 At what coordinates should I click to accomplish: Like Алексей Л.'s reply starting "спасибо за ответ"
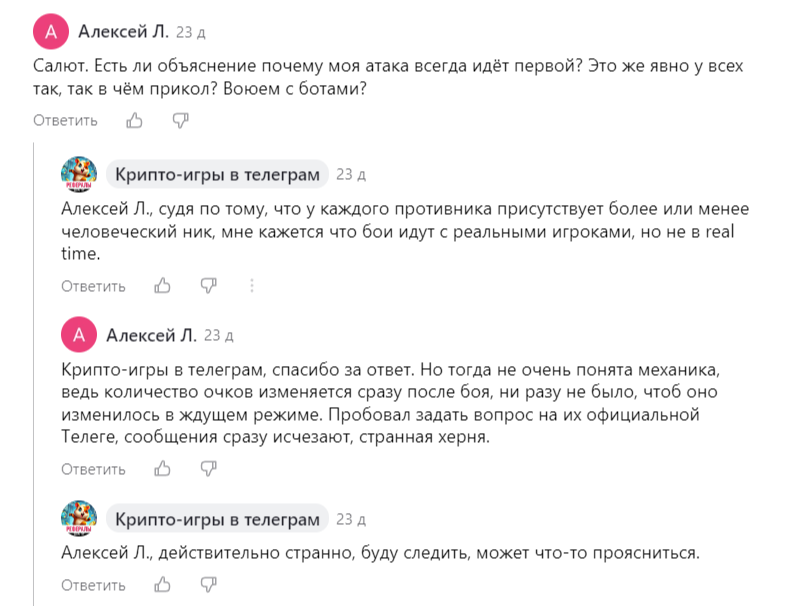pyautogui.click(x=162, y=469)
